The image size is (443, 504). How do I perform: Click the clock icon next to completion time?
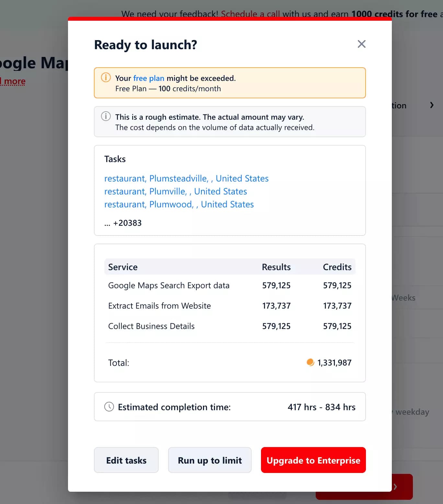tap(109, 407)
